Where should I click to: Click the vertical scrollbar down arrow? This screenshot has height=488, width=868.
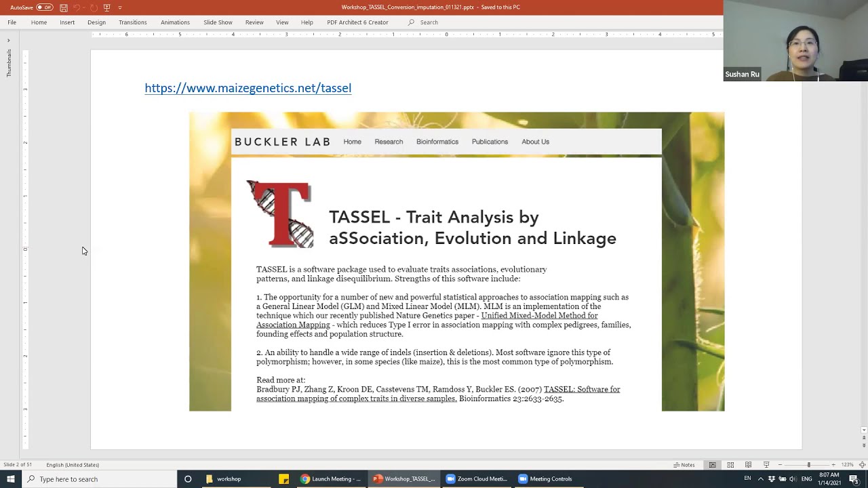tap(863, 430)
